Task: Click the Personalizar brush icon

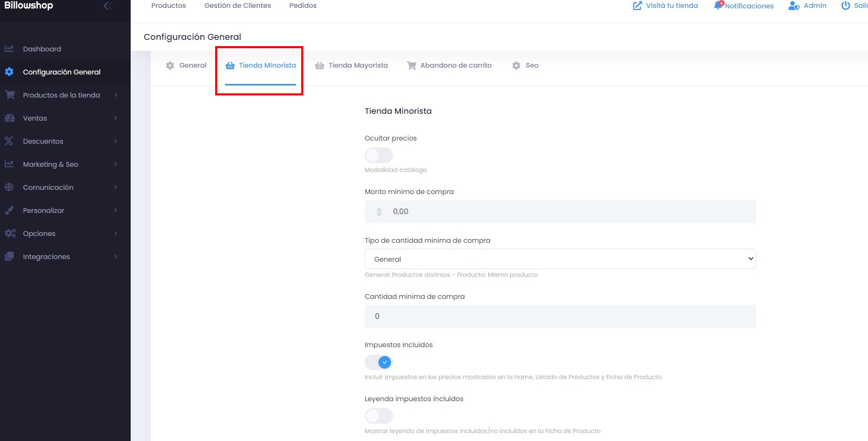Action: coord(9,210)
